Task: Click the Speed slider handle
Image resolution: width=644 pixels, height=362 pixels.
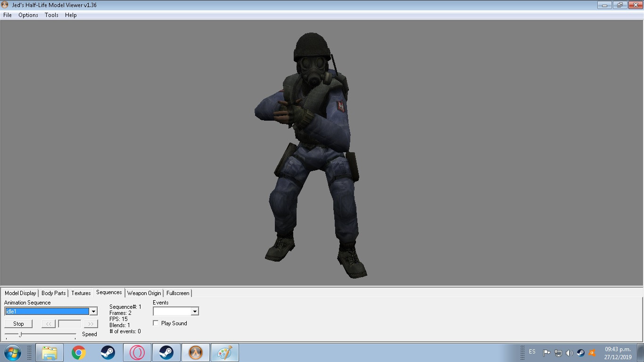Action: coord(20,334)
